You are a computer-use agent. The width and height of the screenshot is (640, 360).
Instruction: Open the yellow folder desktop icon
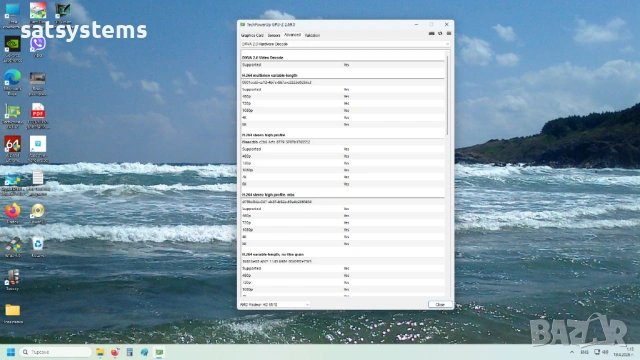13,313
